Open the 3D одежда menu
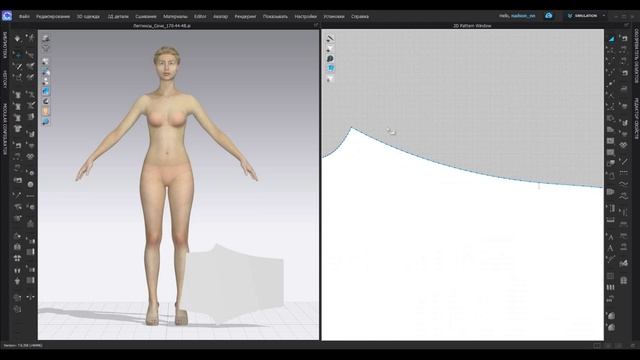 tap(88, 17)
